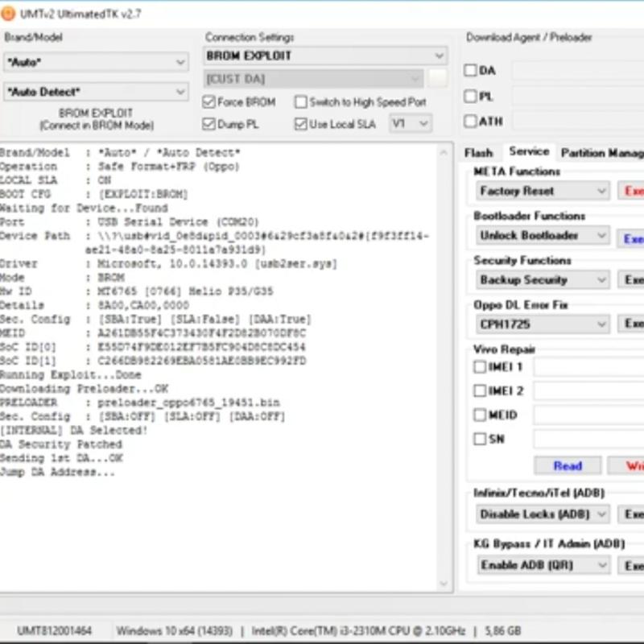Open the Factory Reset META dropdown
644x644 pixels.
[543, 191]
